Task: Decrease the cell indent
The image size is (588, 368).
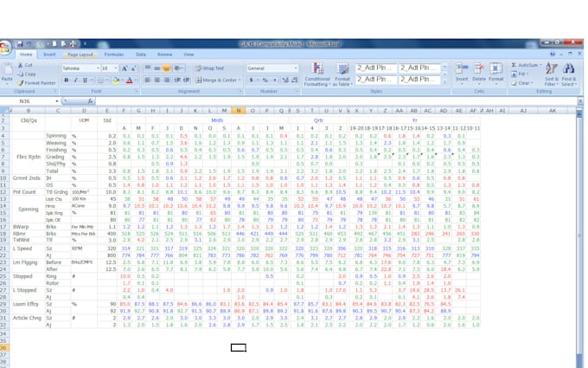Action: point(177,80)
